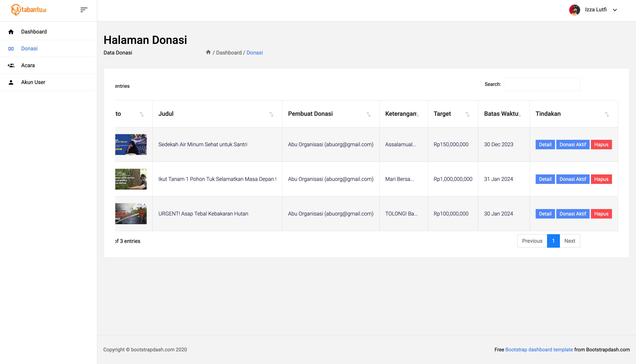The image size is (636, 364).
Task: Expand the user profile dropdown chevron
Action: coord(615,10)
